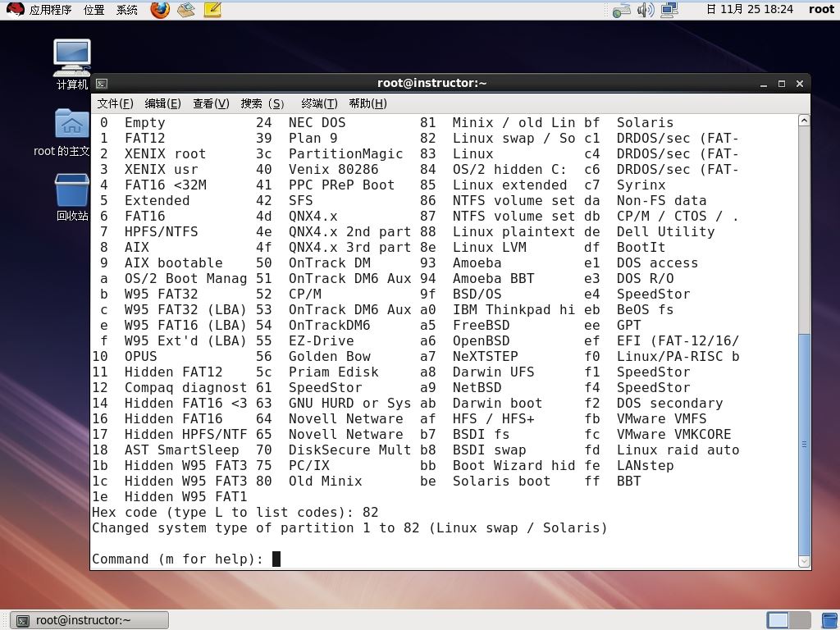Image resolution: width=840 pixels, height=630 pixels.
Task: Switch to the first workspace in pager
Action: (778, 620)
